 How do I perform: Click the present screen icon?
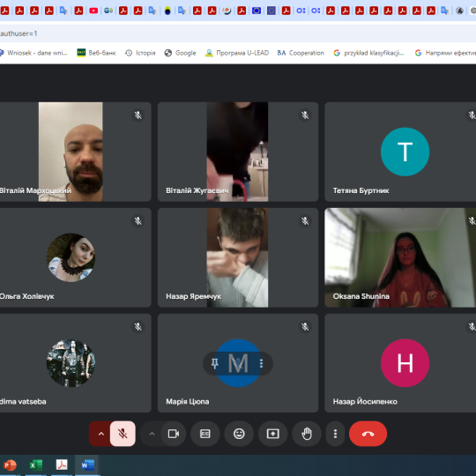[x=272, y=434]
